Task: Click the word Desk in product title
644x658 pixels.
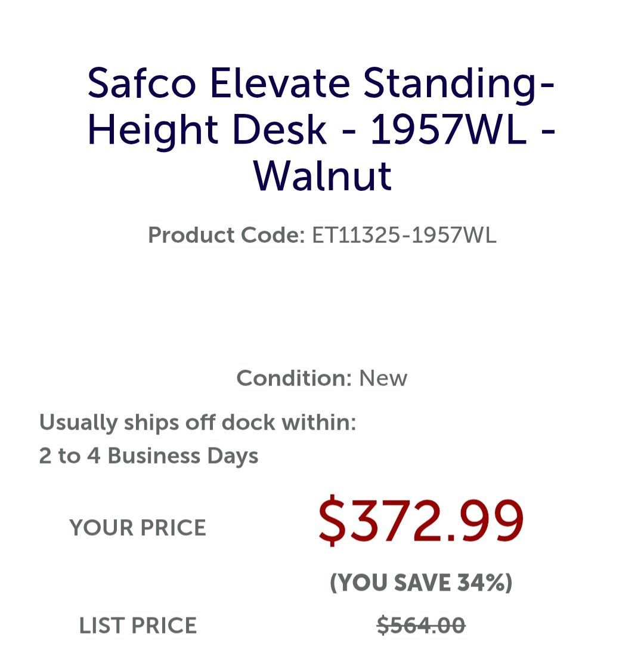Action: tap(280, 129)
